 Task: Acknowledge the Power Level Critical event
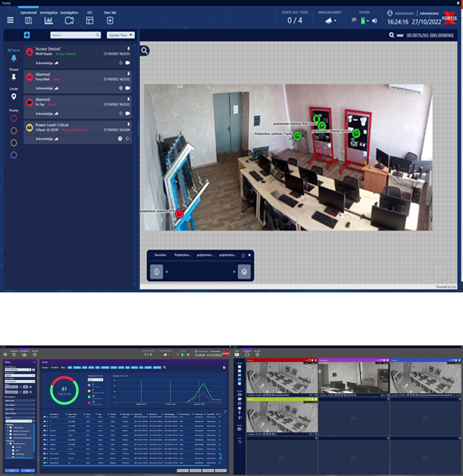(x=47, y=139)
